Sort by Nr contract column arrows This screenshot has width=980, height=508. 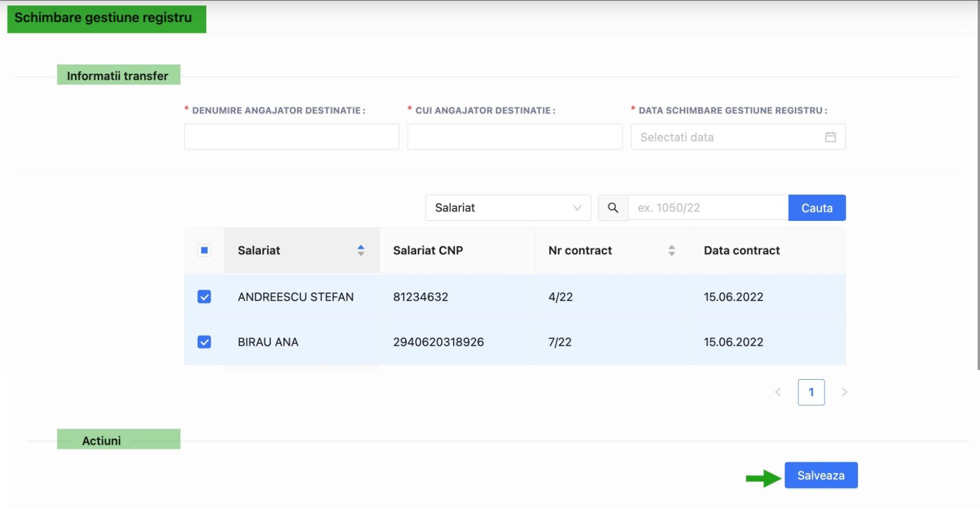(672, 250)
